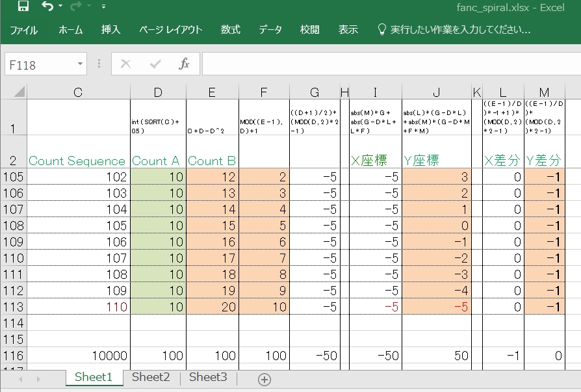Viewport: 581px width, 392px height.
Task: Open Customize Quick Access Toolbar dropdown
Action: [103, 7]
